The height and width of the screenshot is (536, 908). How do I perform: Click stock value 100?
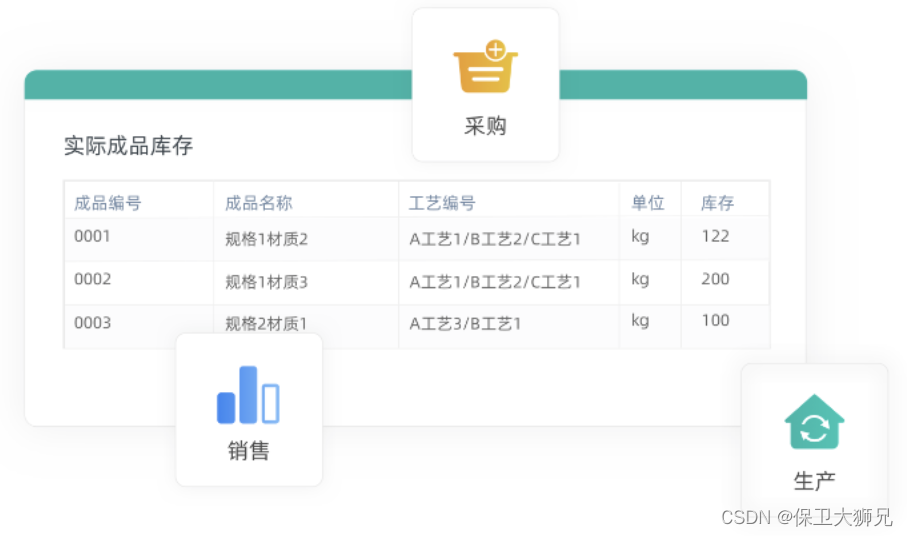pos(715,321)
